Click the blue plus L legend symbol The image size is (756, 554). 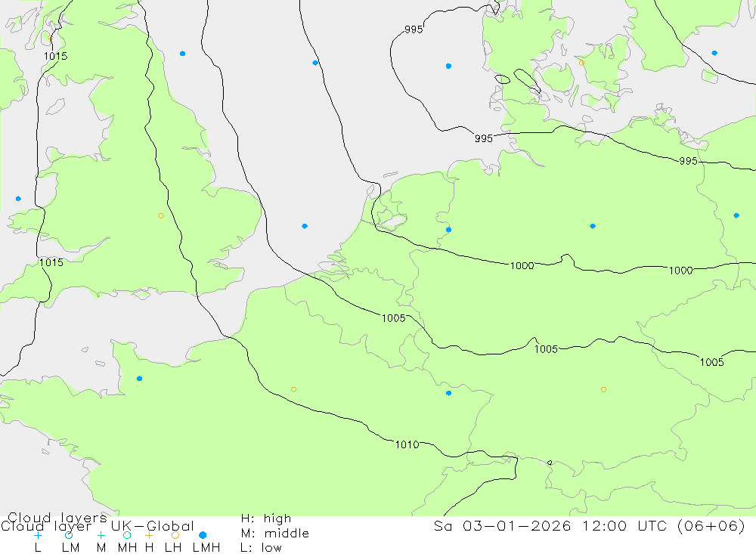(38, 535)
